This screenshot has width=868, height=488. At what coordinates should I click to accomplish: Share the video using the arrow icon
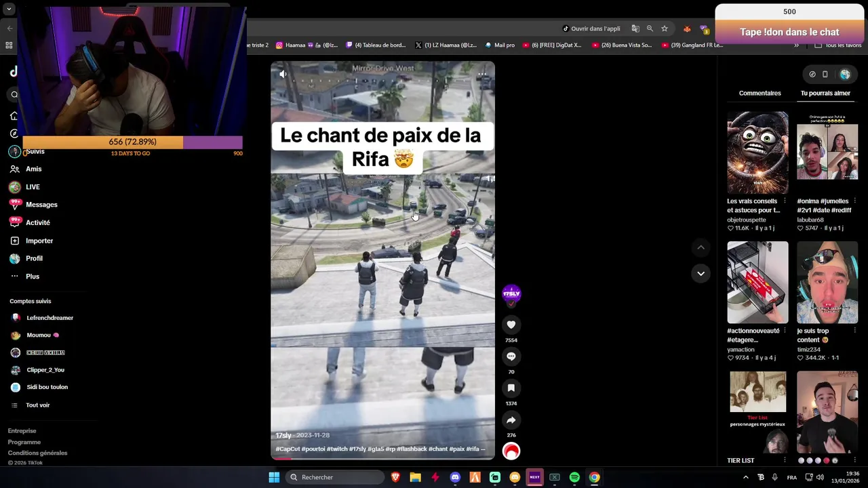click(511, 420)
